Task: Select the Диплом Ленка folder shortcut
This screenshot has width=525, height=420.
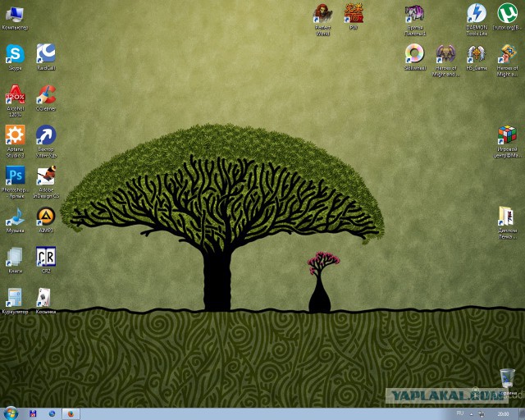Action: point(507,223)
